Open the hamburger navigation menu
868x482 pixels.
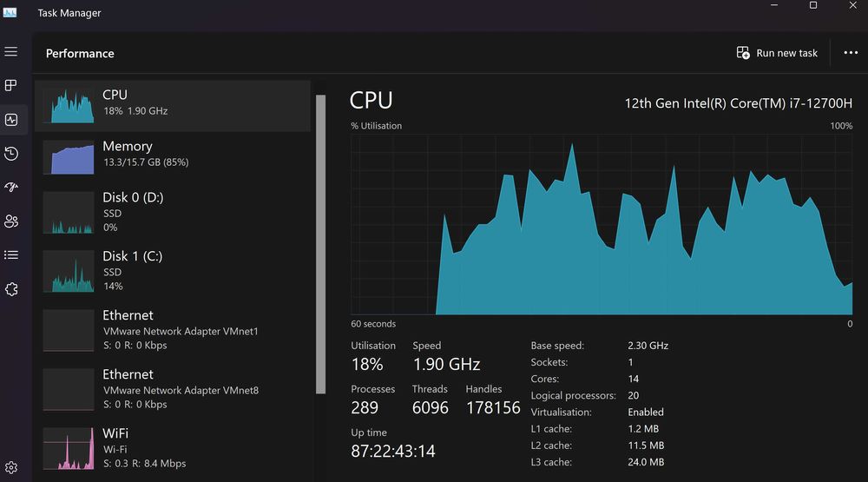coord(11,51)
